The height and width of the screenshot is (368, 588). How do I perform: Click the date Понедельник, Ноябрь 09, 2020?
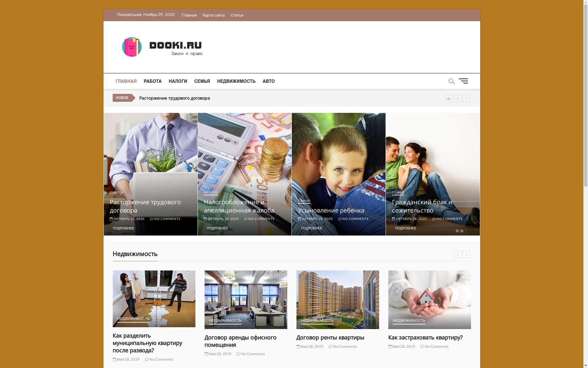[x=146, y=15]
